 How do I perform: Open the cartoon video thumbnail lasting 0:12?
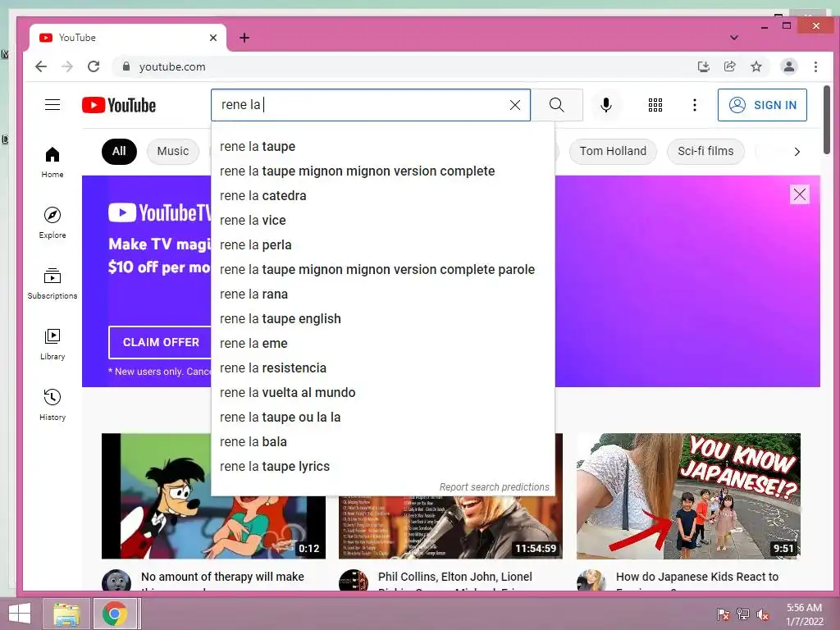pos(213,496)
